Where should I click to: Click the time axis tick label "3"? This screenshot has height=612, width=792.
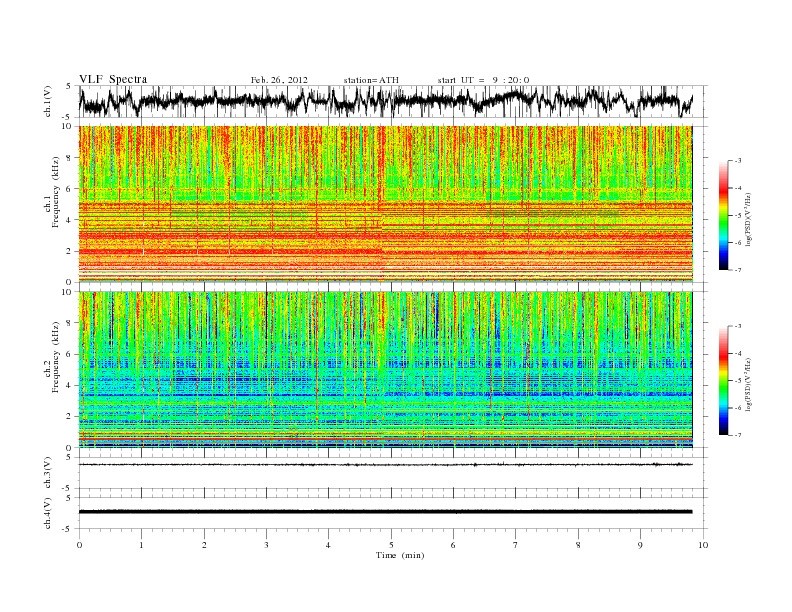(266, 545)
